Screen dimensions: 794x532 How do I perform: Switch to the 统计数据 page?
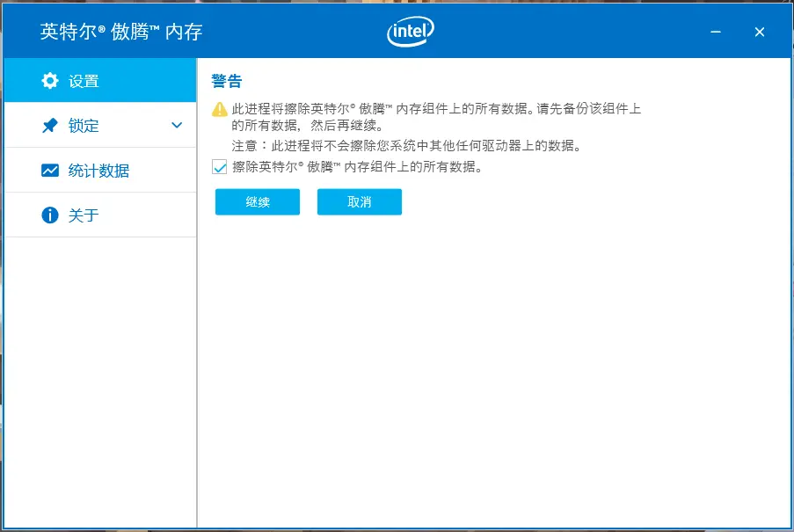[x=98, y=171]
